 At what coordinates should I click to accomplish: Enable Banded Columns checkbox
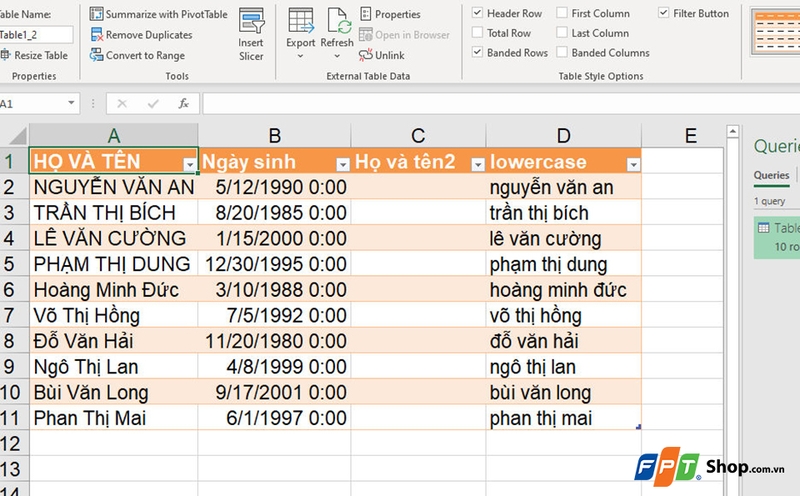(562, 52)
